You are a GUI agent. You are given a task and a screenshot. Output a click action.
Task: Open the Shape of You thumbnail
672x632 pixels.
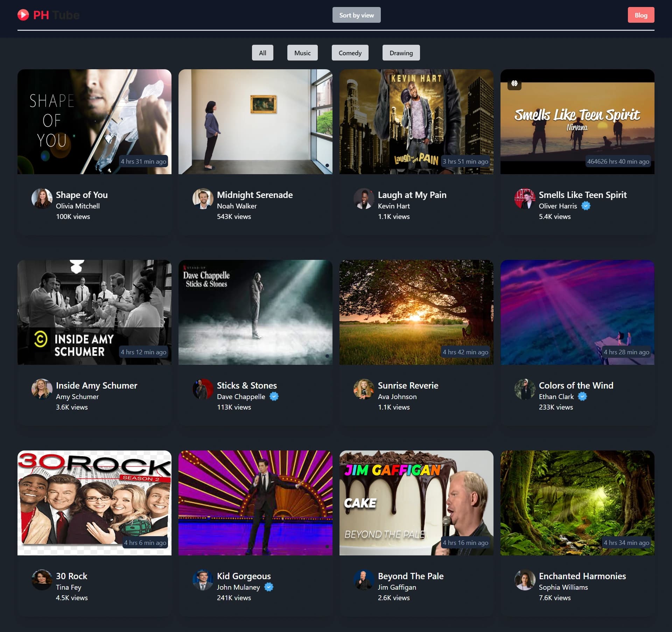(94, 122)
